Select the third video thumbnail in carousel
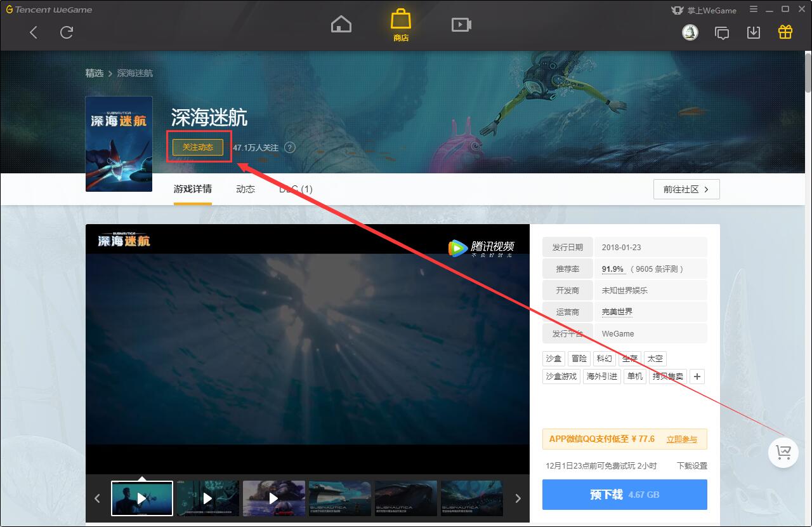This screenshot has width=812, height=527. pos(274,498)
